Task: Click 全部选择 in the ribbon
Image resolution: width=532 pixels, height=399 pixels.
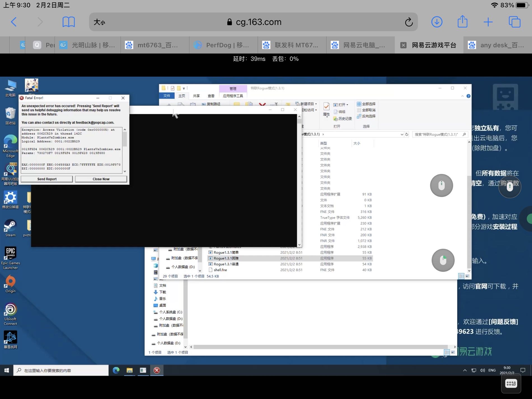Action: 366,104
